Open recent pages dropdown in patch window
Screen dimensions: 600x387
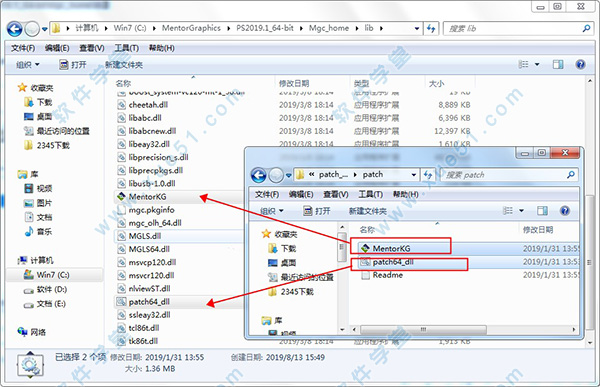[x=289, y=175]
